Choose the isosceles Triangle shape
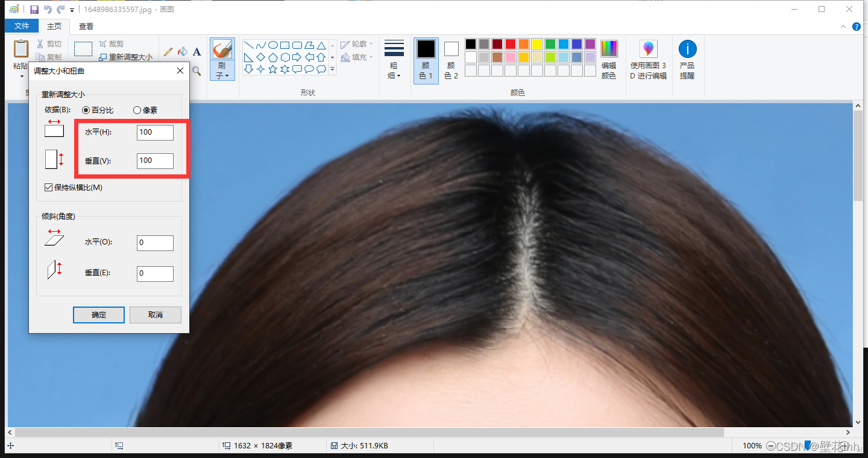This screenshot has height=458, width=868. click(x=321, y=45)
